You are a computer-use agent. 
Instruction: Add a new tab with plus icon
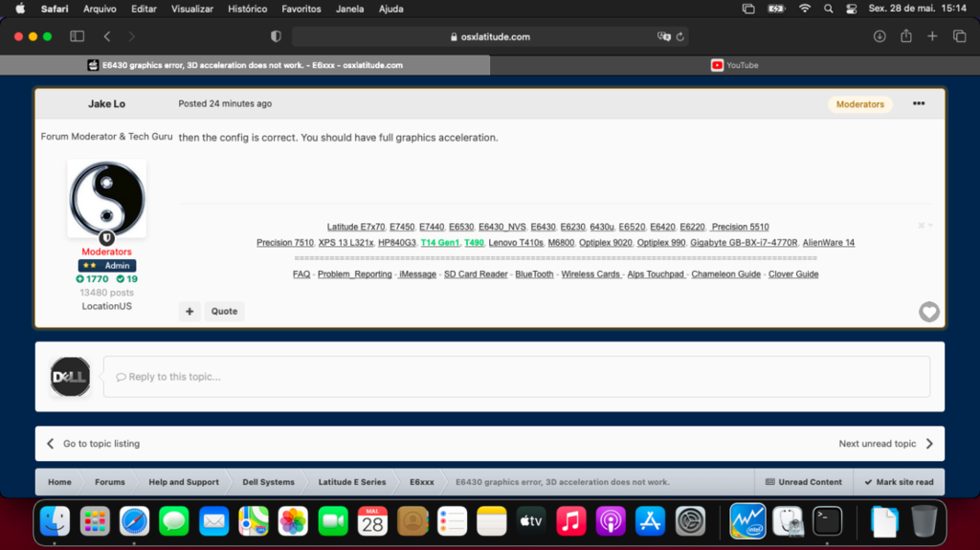932,36
